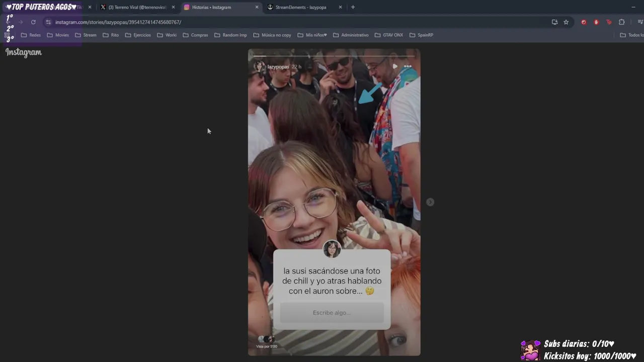This screenshot has height=362, width=644.
Task: Bookmark this page with the star icon
Action: point(566,22)
